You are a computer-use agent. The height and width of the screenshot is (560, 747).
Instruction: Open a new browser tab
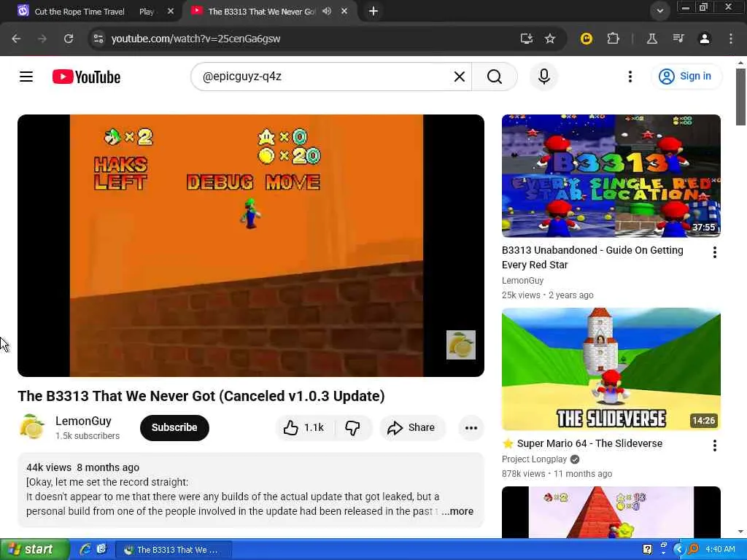(373, 11)
